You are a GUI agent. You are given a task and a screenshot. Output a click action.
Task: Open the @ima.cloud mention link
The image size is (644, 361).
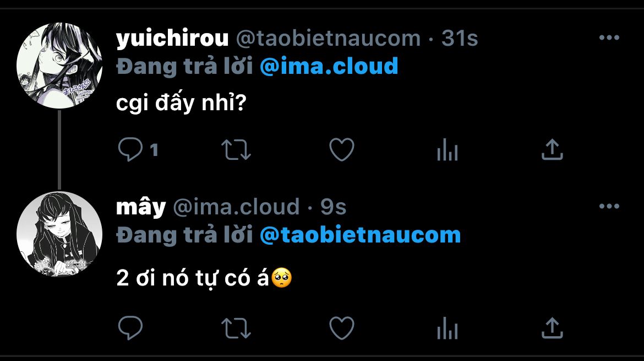click(329, 66)
